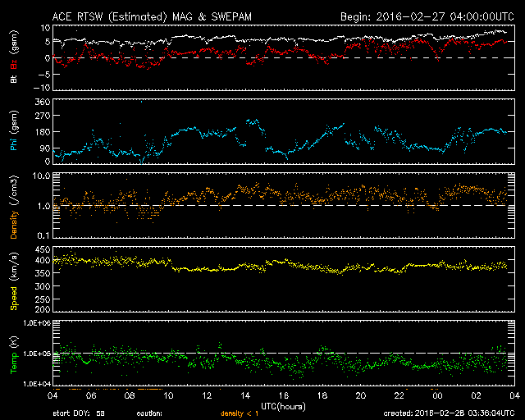Click the '180' tick on Phi axis
This screenshot has width=525, height=420.
[x=43, y=132]
